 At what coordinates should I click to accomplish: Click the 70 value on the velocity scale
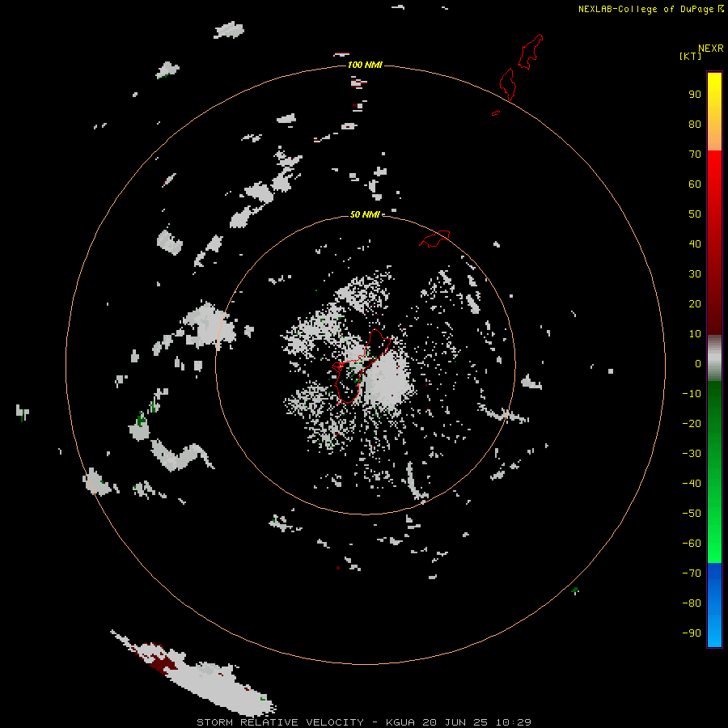pos(695,154)
